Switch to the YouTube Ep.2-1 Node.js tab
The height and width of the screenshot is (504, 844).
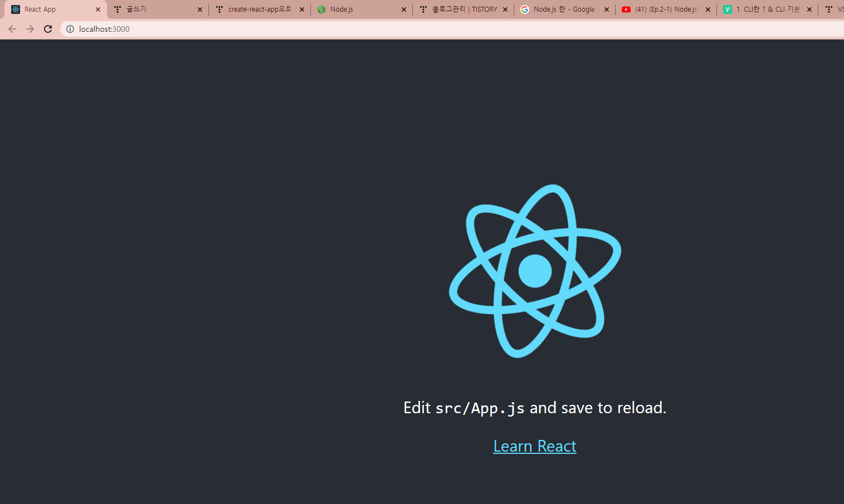pyautogui.click(x=666, y=9)
